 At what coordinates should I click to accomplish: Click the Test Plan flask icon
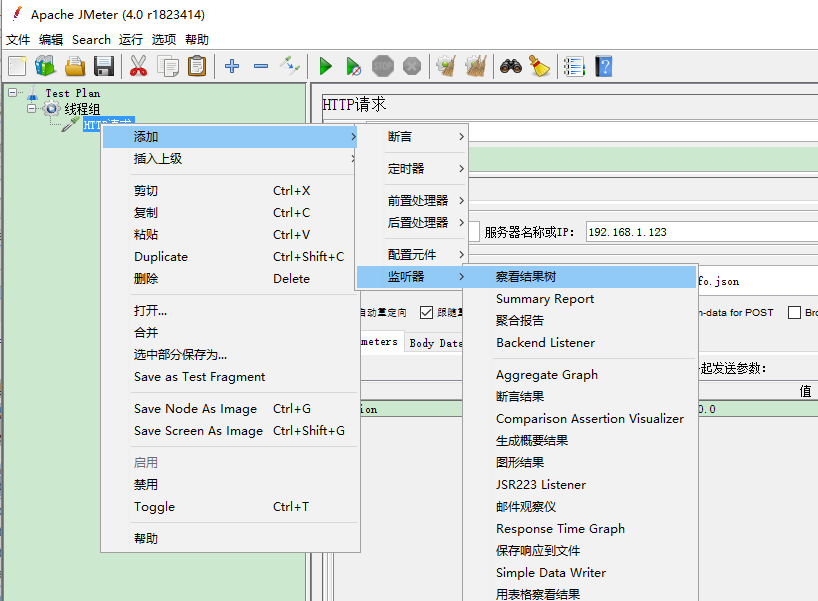click(32, 93)
